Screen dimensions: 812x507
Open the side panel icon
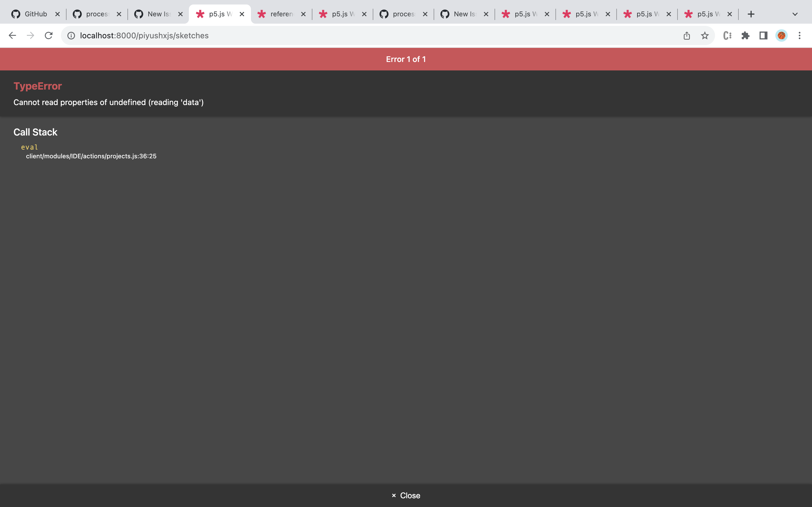[763, 35]
